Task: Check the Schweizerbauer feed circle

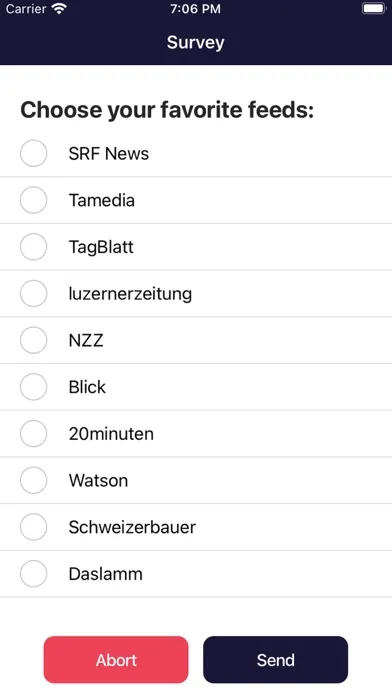Action: point(33,527)
